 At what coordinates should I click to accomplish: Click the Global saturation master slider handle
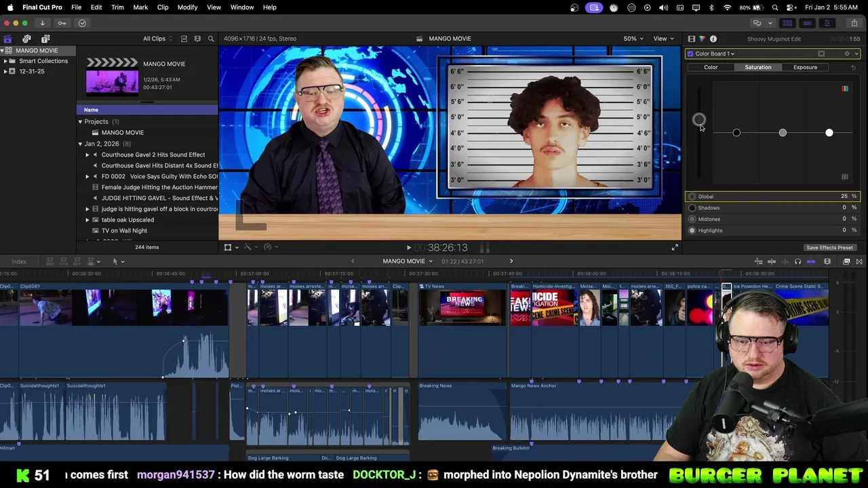tap(698, 121)
